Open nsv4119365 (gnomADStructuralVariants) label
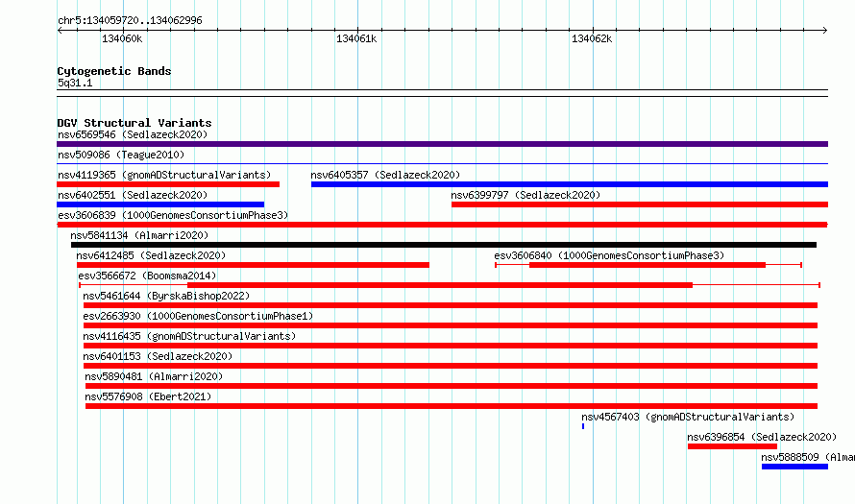The width and height of the screenshot is (855, 504). tap(164, 175)
